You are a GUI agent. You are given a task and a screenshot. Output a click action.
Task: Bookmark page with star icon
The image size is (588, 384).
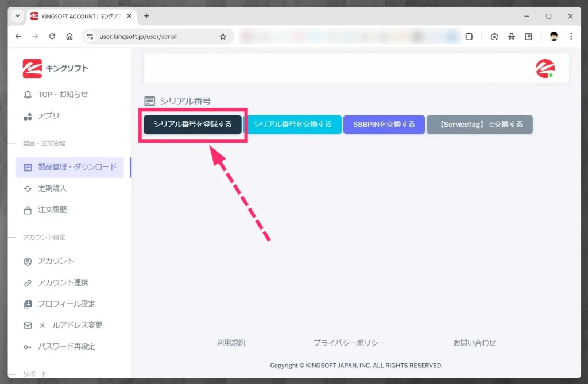pyautogui.click(x=223, y=36)
